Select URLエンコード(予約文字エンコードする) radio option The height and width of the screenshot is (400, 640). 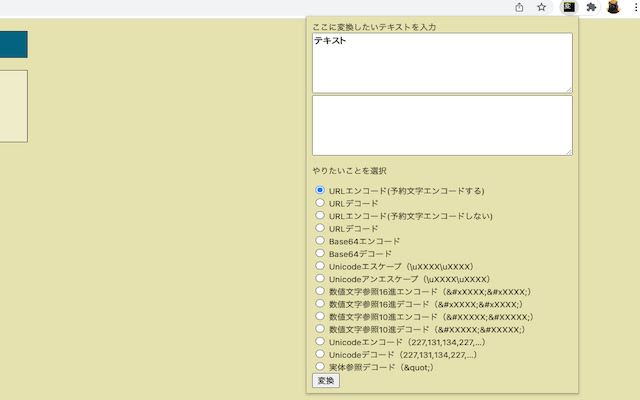[x=320, y=190]
